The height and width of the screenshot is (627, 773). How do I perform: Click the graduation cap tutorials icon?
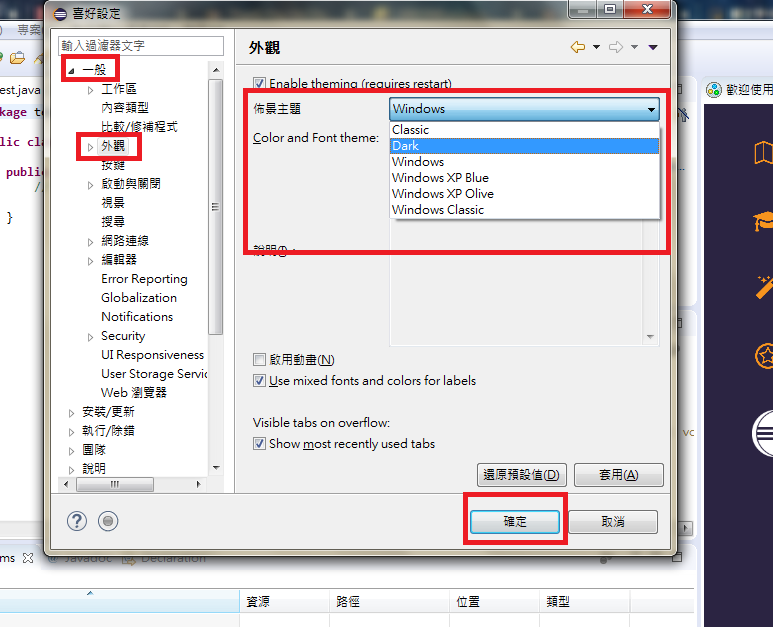[x=763, y=220]
